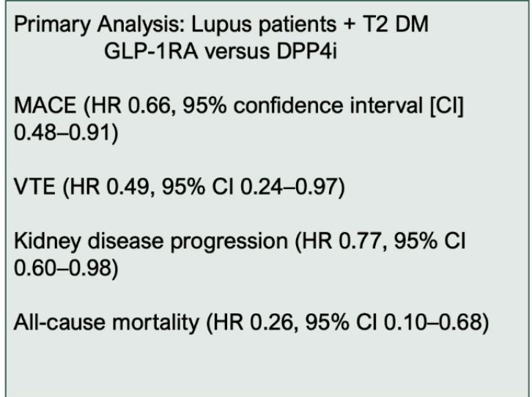532x397 pixels.
Task: Click the "0.60–0.98" interval range
Action: pyautogui.click(x=63, y=268)
